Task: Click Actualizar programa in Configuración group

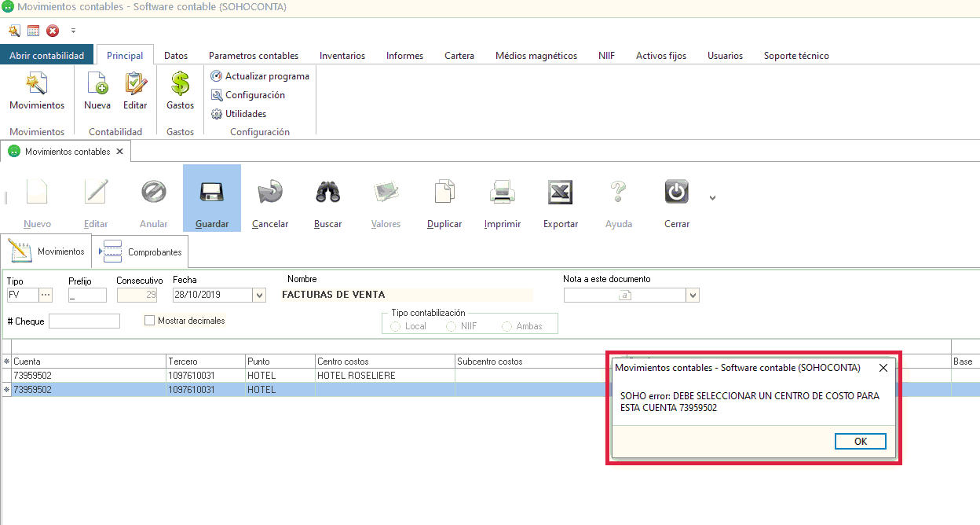Action: [260, 76]
